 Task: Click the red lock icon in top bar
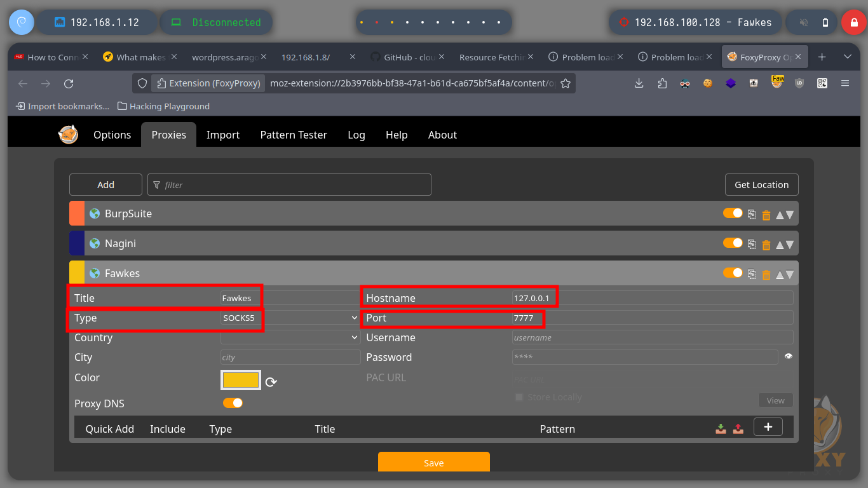[853, 22]
